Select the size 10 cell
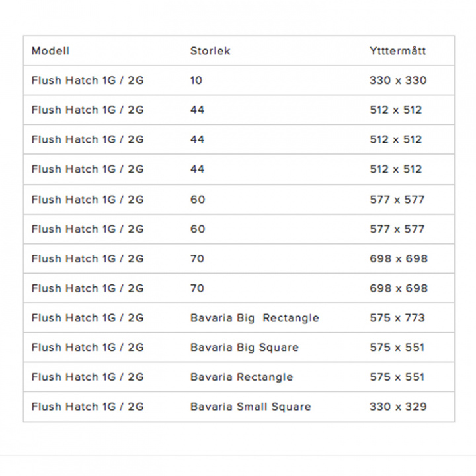 click(196, 81)
